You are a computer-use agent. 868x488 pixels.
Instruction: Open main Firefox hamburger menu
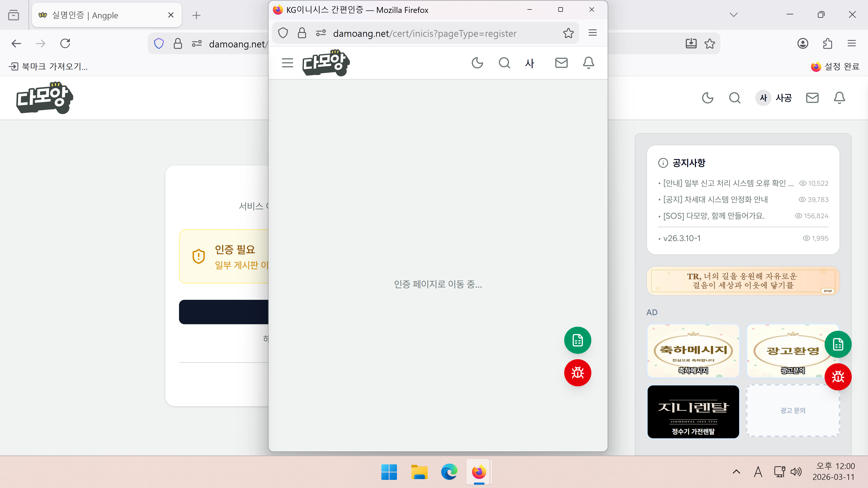[x=852, y=43]
